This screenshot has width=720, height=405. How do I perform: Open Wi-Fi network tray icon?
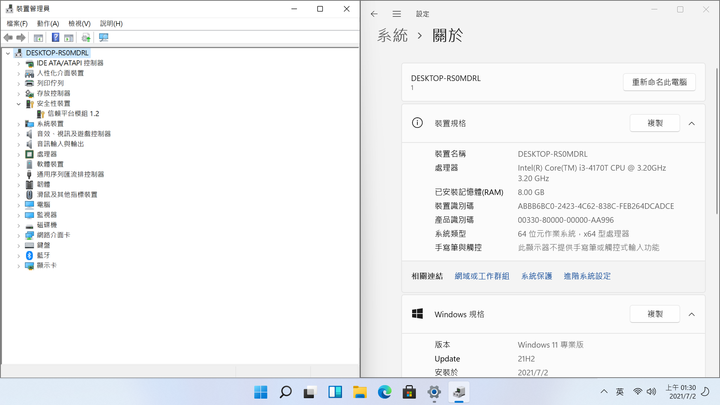coord(637,392)
